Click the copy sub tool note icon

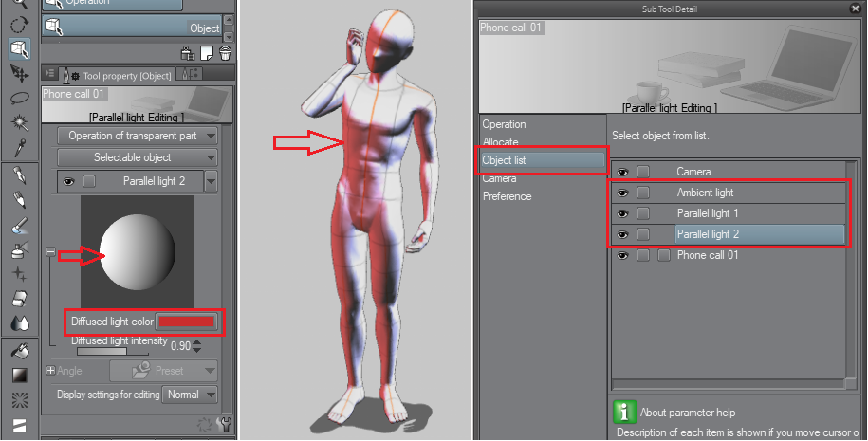[207, 53]
